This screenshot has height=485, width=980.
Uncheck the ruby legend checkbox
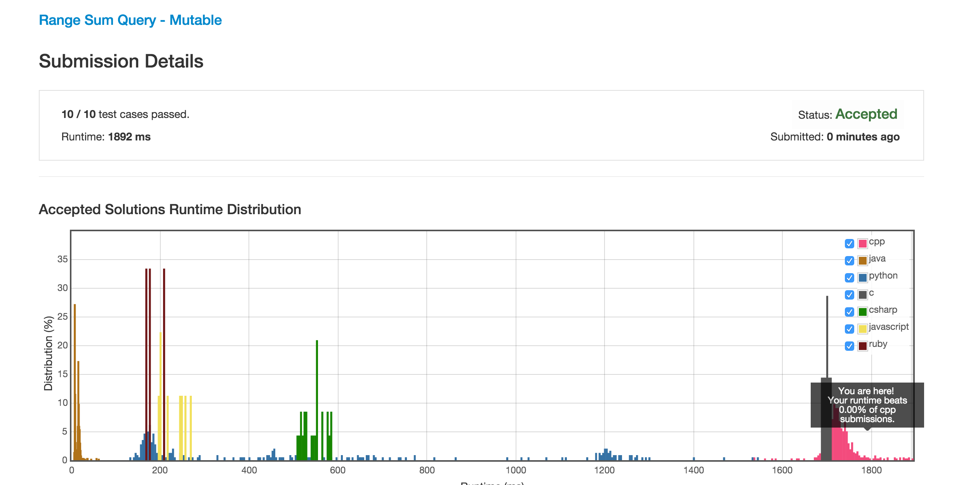(x=849, y=346)
